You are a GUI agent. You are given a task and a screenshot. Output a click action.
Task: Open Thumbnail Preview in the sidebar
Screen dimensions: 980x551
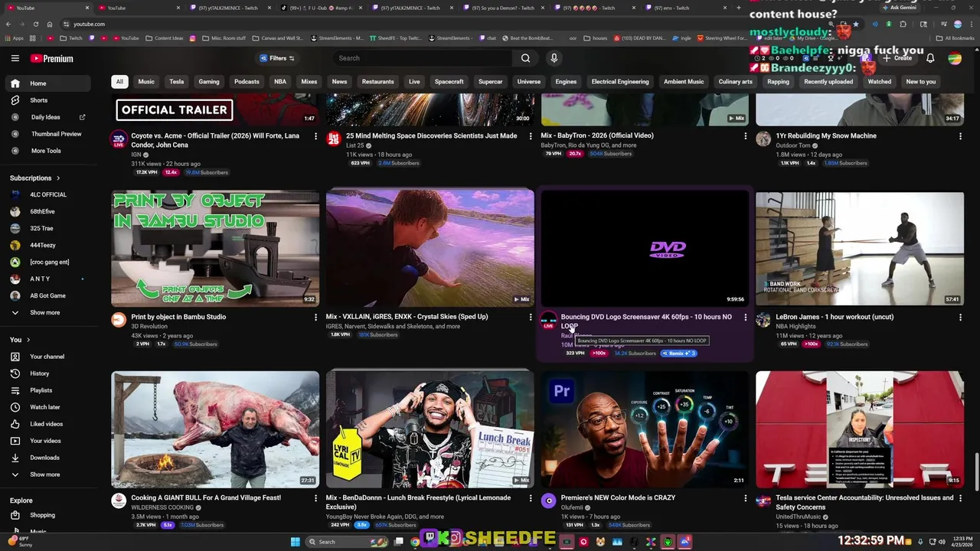click(x=47, y=134)
